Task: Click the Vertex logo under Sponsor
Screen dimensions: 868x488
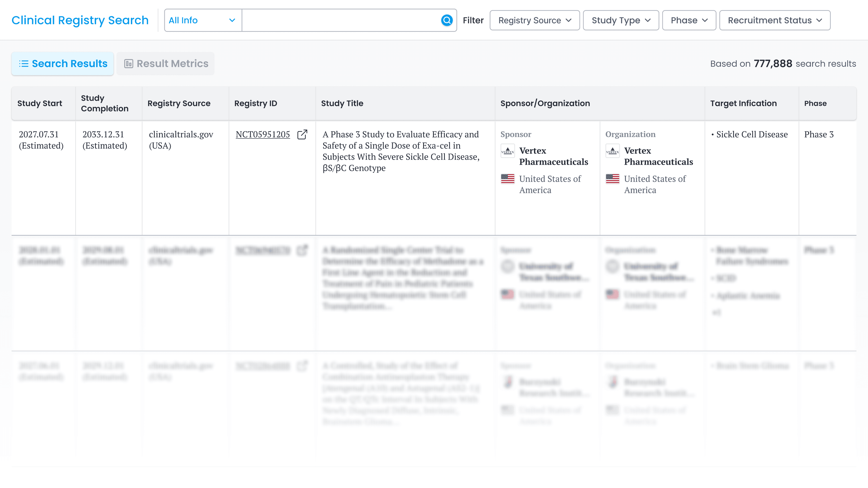Action: (x=507, y=151)
